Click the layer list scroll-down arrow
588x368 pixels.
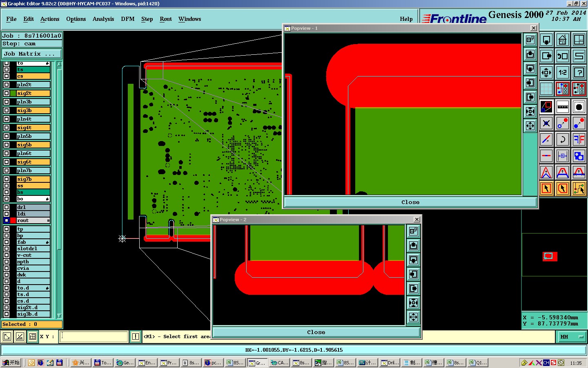(59, 316)
